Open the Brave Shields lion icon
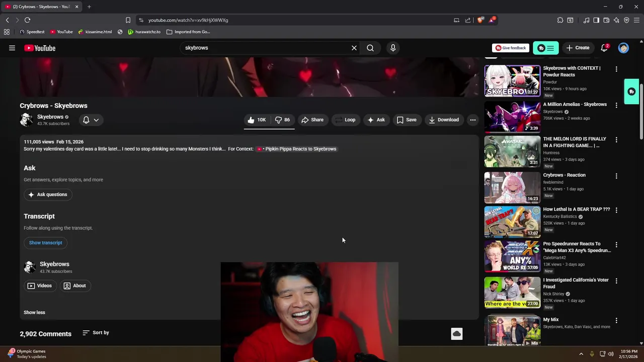Image resolution: width=644 pixels, height=362 pixels. tap(480, 20)
